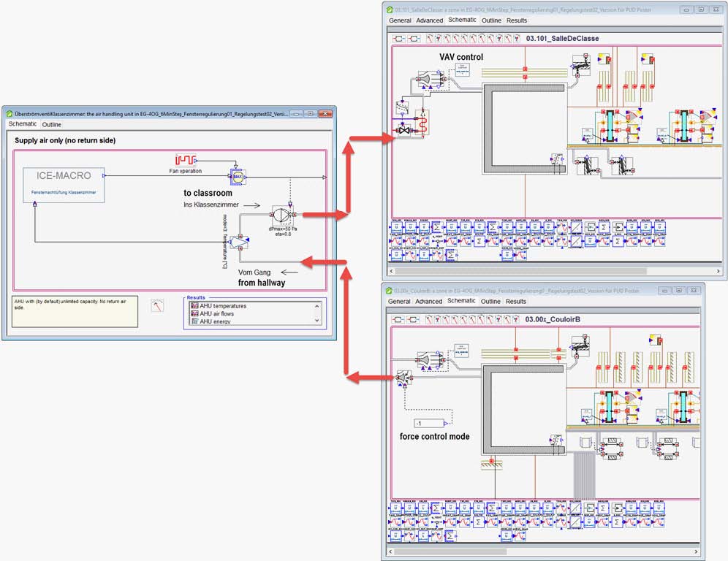Click the gauge icon beside the AHU description

[157, 306]
